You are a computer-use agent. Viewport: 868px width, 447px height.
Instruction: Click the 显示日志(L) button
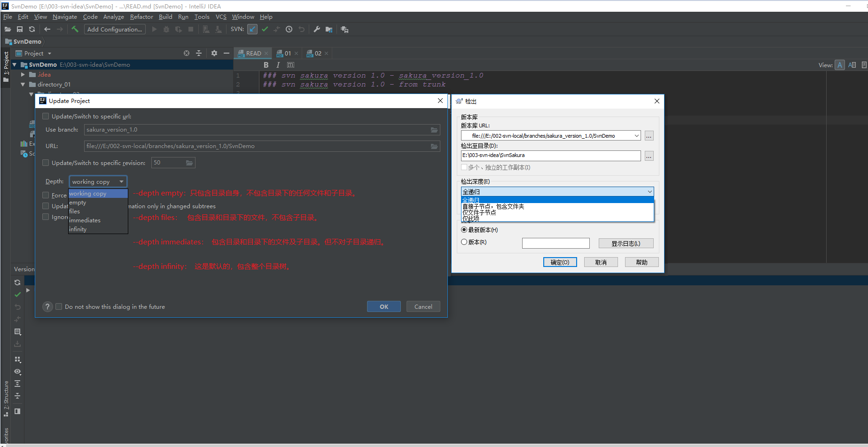(x=626, y=243)
